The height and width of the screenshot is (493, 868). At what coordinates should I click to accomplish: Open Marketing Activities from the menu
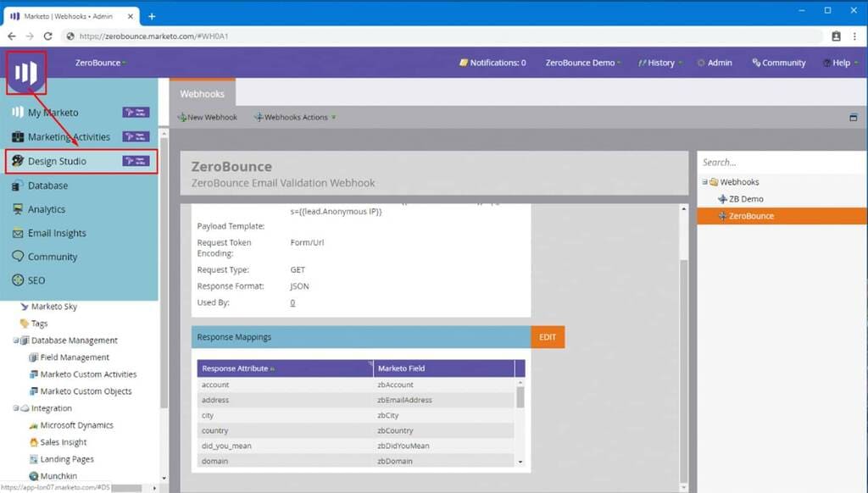coord(69,136)
